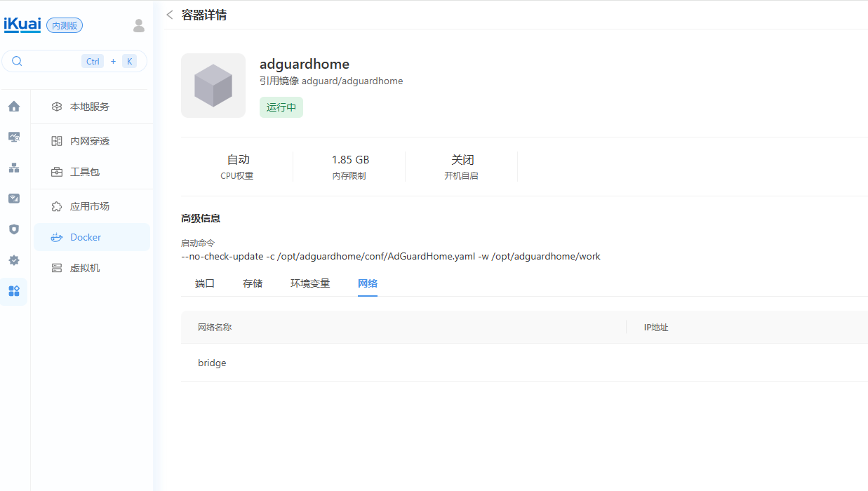
Task: Switch to the 环境变量 tab
Action: (310, 283)
